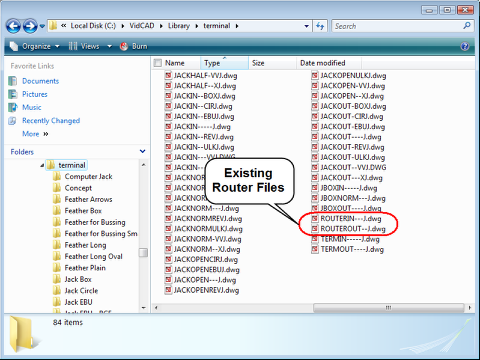480x360 pixels.
Task: Click the JBOXIN-----J.dwg file icon
Action: point(315,188)
